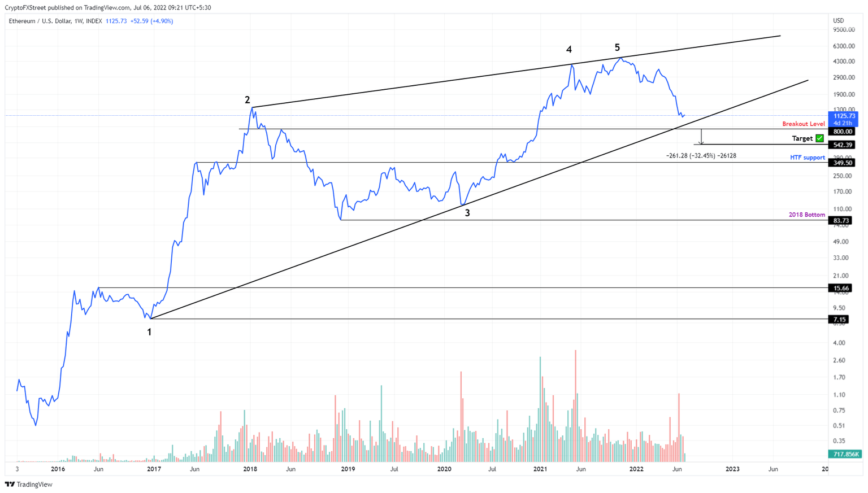Screen dimensions: 868x493
Task: Click the Breakout Level red label
Action: (803, 124)
